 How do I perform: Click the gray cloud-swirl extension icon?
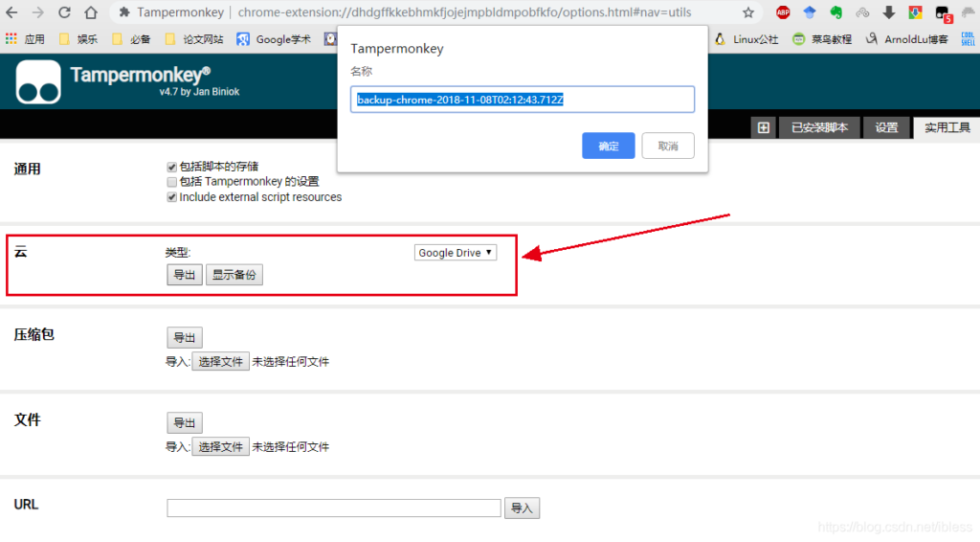862,11
